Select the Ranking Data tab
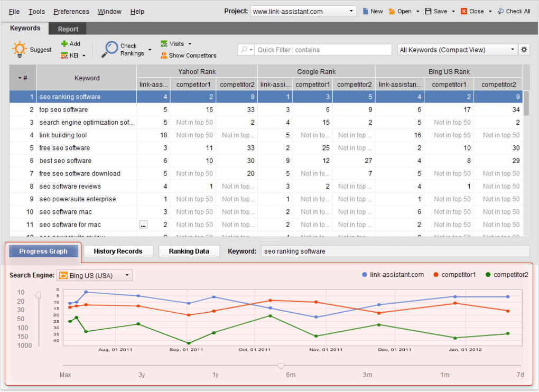 [189, 251]
